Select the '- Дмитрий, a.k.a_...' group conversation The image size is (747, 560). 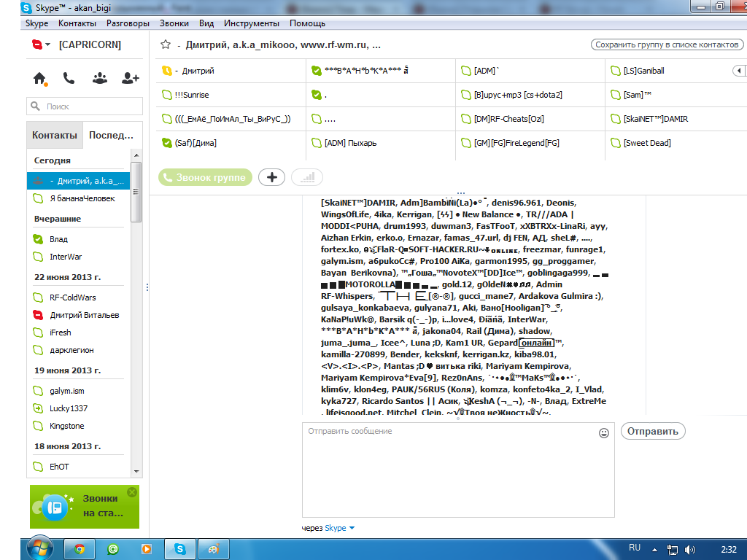point(78,181)
